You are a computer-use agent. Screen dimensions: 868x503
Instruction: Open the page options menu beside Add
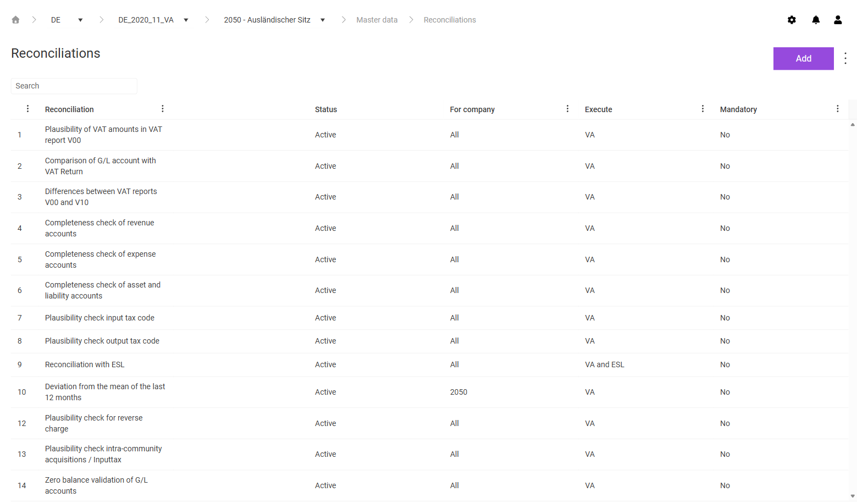point(845,58)
